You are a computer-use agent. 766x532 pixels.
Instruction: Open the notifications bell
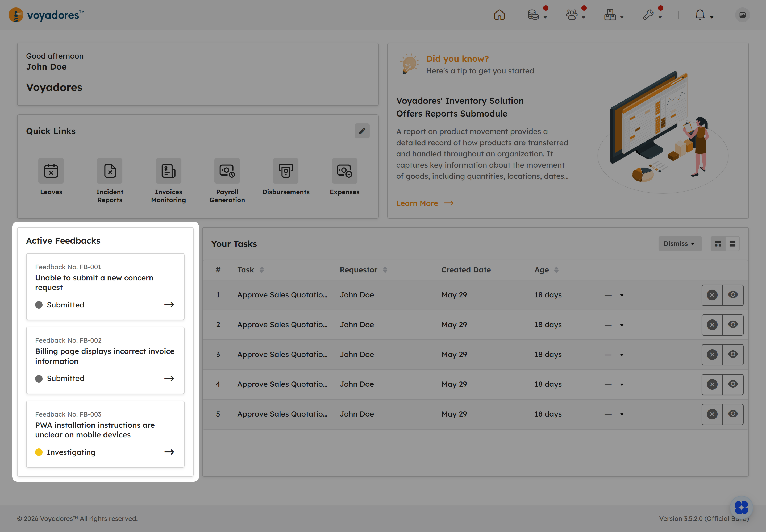pos(700,15)
